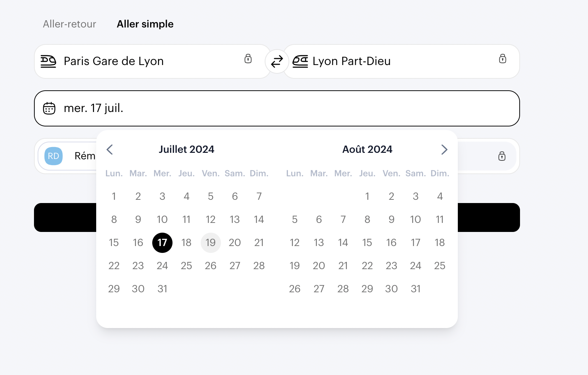Pick 15 August in Août 2024
This screenshot has width=588, height=375.
click(x=367, y=243)
